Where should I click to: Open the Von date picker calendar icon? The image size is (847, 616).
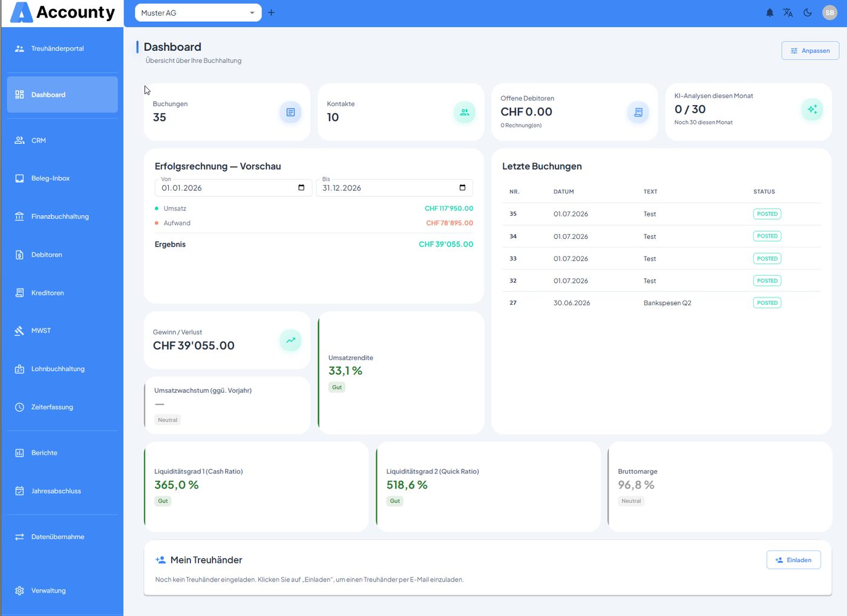(x=301, y=187)
